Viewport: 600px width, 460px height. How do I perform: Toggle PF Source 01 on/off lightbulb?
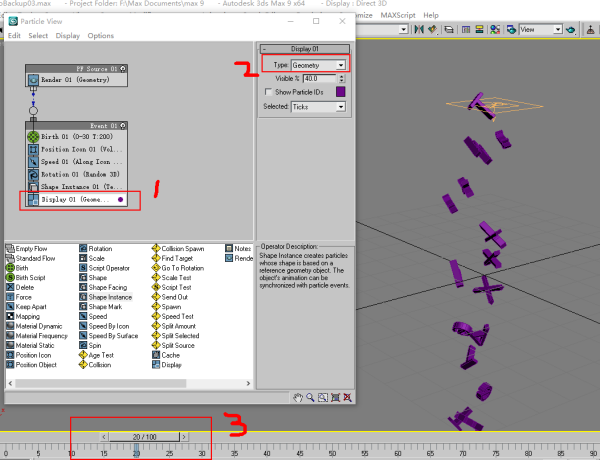click(123, 69)
